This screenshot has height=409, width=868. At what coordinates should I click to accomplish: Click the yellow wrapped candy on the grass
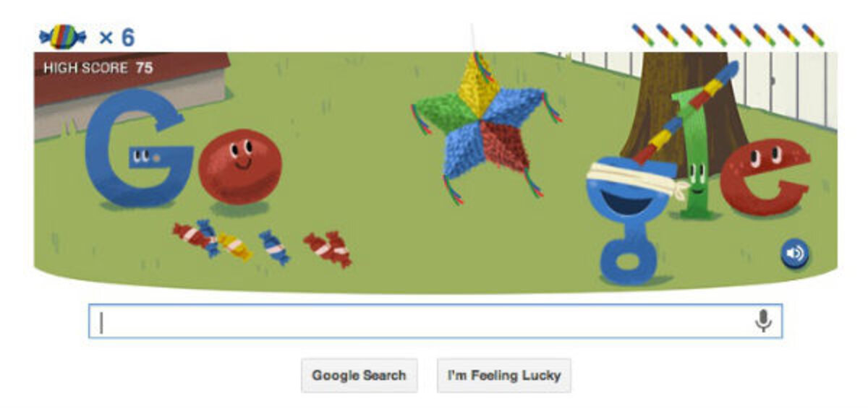tap(235, 246)
